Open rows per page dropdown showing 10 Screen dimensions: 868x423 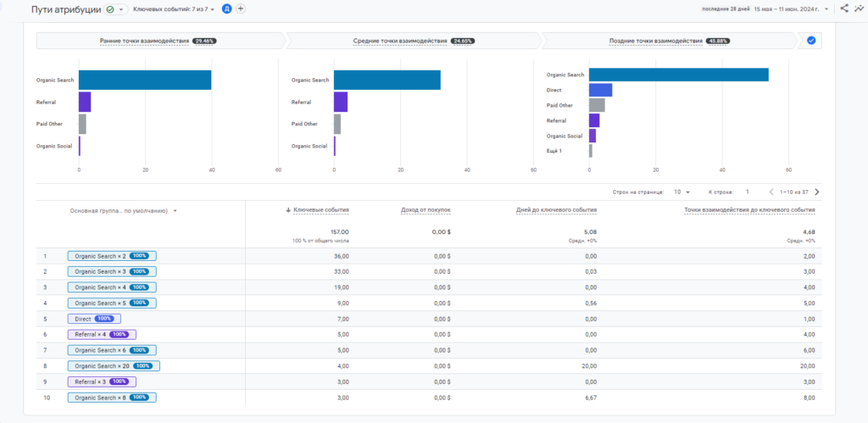click(x=682, y=192)
